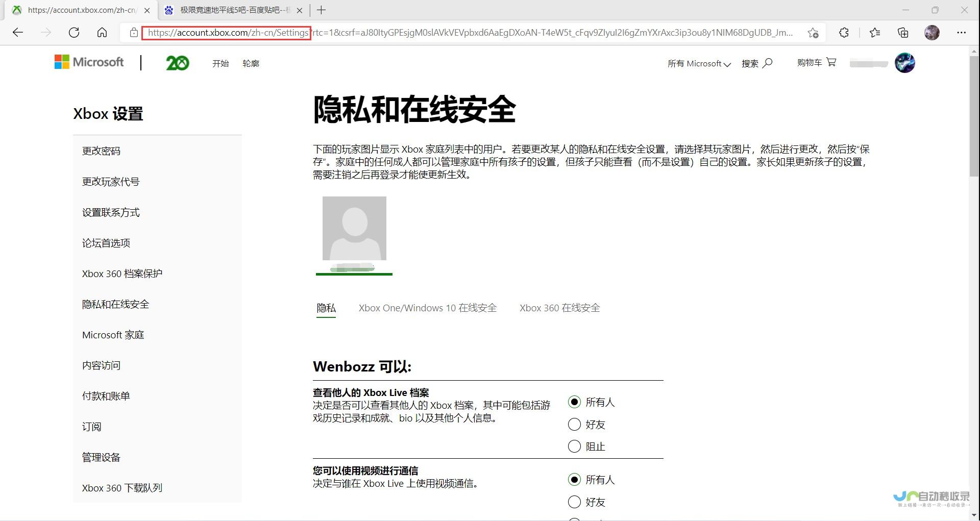980x521 pixels.
Task: Switch to the account.xbox.com browser tab
Action: pos(82,10)
